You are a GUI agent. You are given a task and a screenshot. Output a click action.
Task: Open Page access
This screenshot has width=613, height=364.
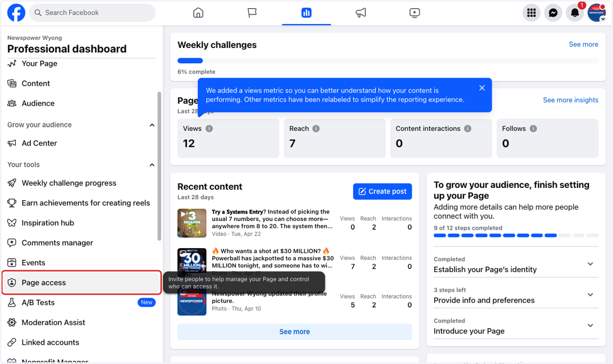pos(82,282)
